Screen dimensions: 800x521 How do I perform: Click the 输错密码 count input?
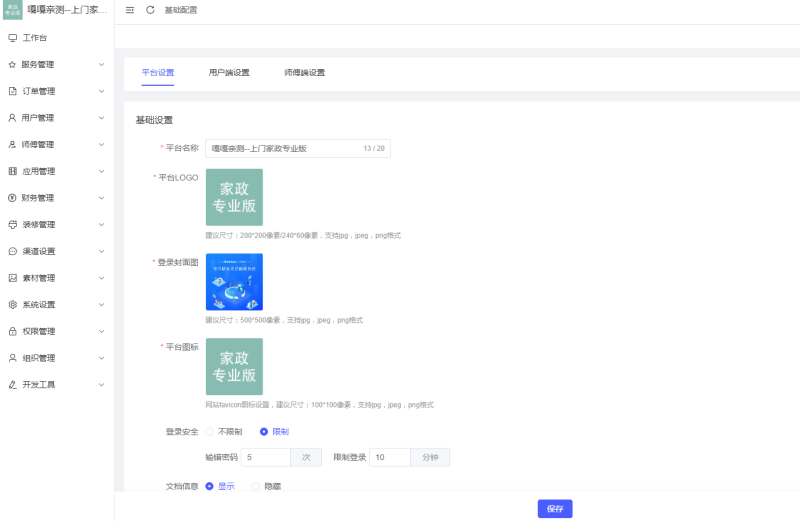click(x=265, y=457)
